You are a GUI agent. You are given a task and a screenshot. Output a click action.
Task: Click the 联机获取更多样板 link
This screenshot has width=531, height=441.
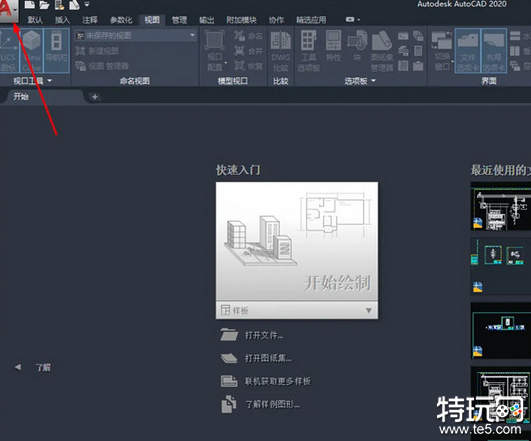tap(278, 381)
